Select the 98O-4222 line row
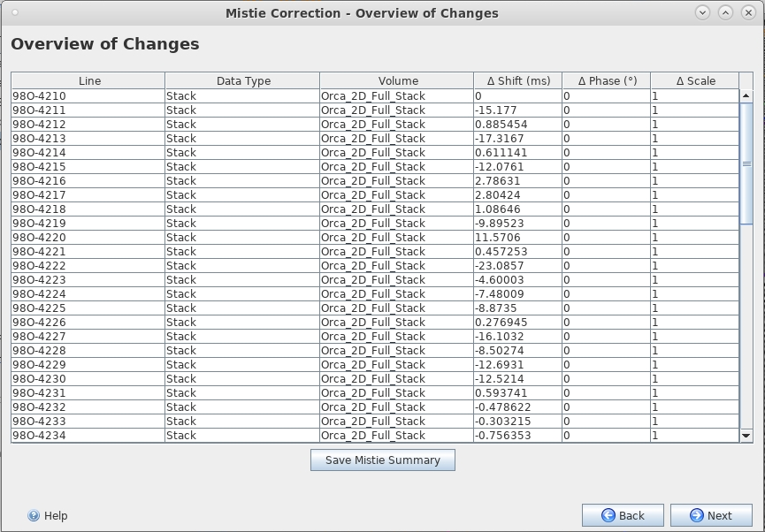The image size is (765, 532). point(375,266)
